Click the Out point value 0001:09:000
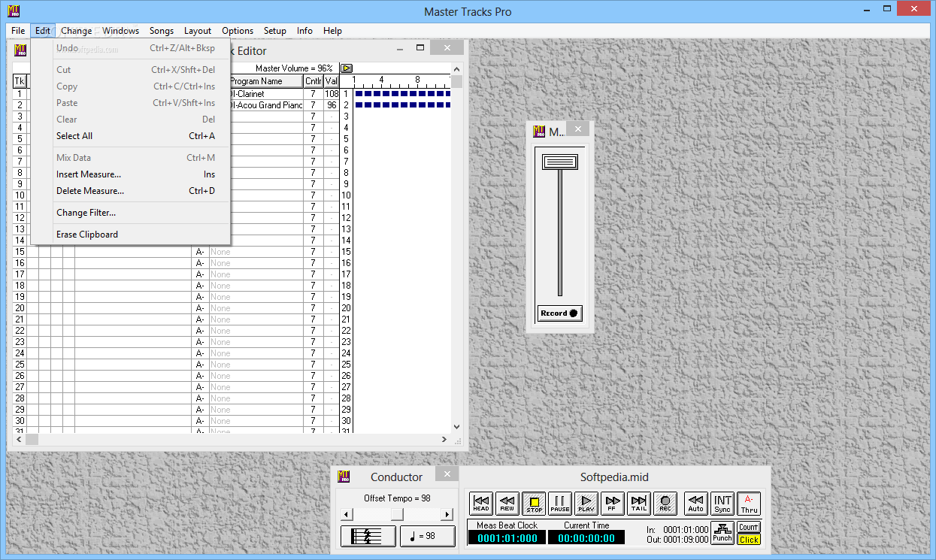The image size is (936, 560). [x=686, y=539]
